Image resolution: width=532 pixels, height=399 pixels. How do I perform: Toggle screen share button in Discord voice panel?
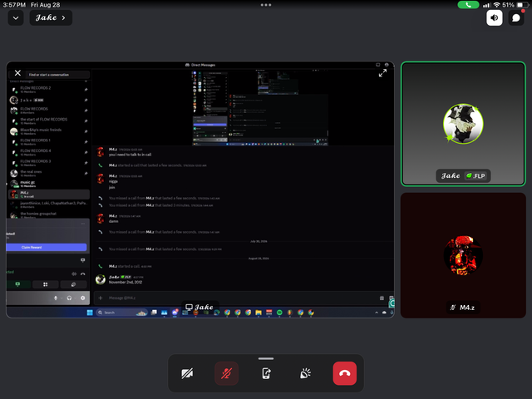[x=17, y=284]
